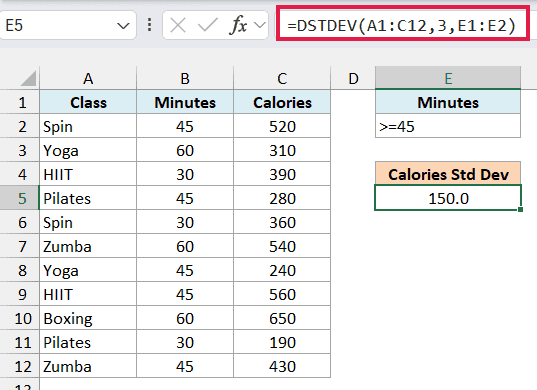Select the Spin cell in row 6
The height and width of the screenshot is (390, 537).
[x=88, y=222]
